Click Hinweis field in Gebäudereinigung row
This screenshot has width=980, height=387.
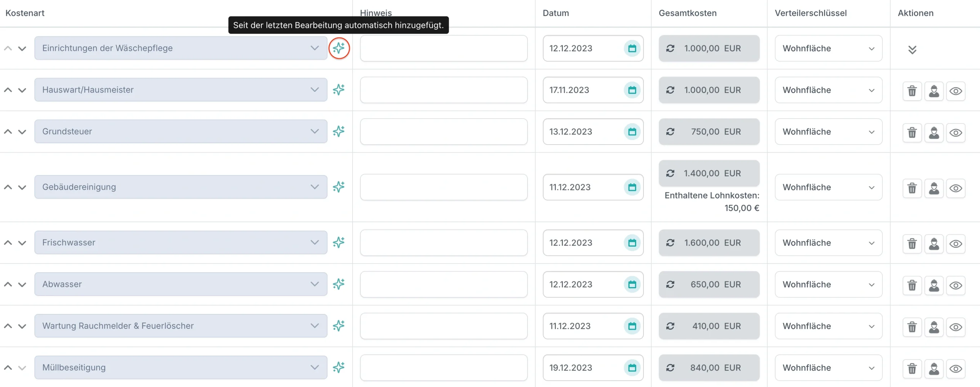point(444,187)
